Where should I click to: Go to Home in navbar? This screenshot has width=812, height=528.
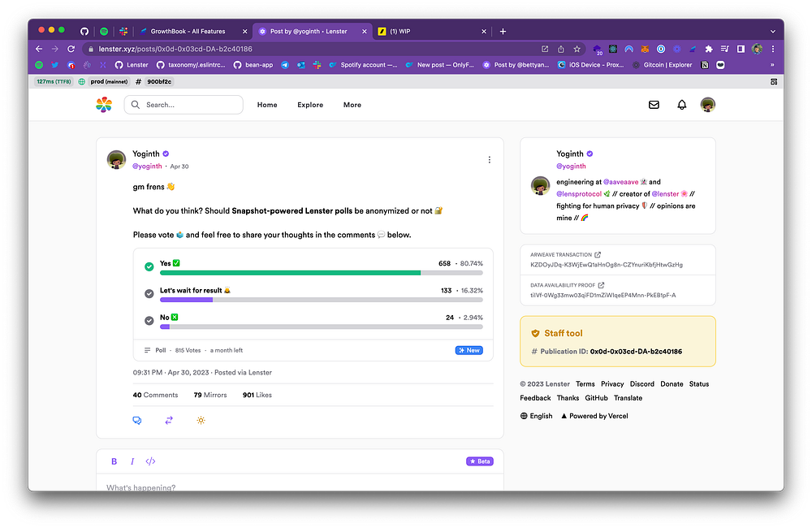(x=267, y=105)
